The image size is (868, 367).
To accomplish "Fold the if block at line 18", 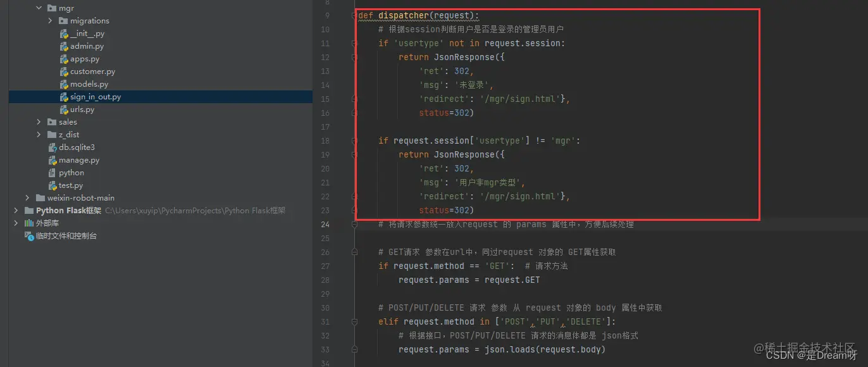I will point(354,141).
